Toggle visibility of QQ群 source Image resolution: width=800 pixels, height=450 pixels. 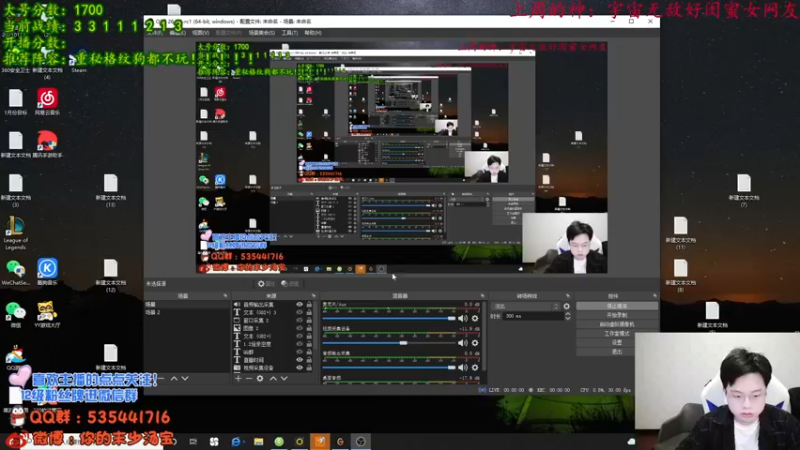pyautogui.click(x=299, y=352)
